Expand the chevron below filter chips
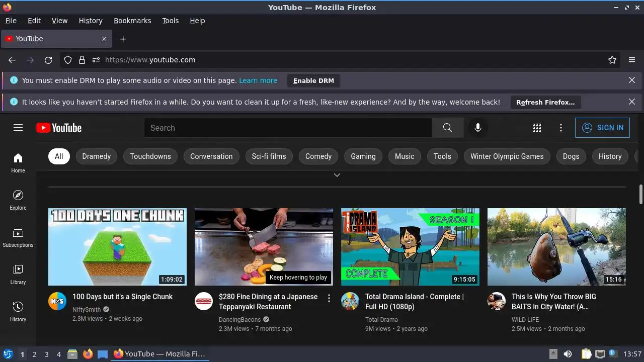Screen dimensions: 644x362 (337, 175)
